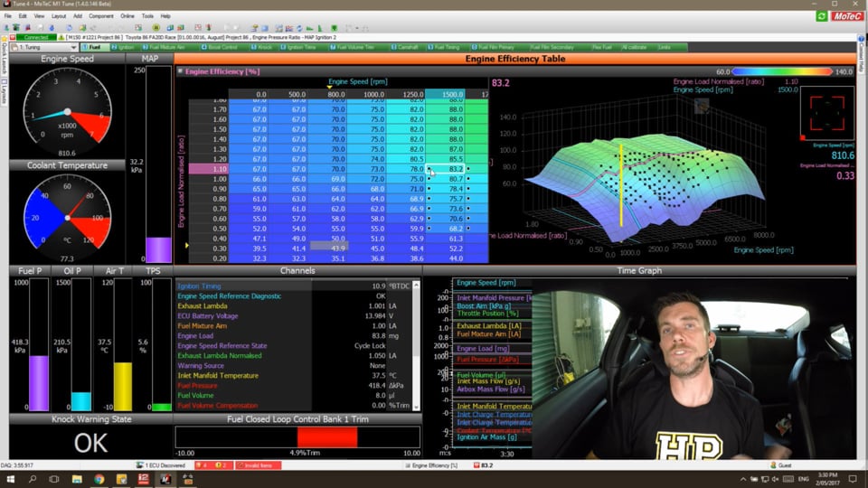Select the highlighted 83.2 table cell
Image resolution: width=868 pixels, height=488 pixels.
[x=446, y=169]
